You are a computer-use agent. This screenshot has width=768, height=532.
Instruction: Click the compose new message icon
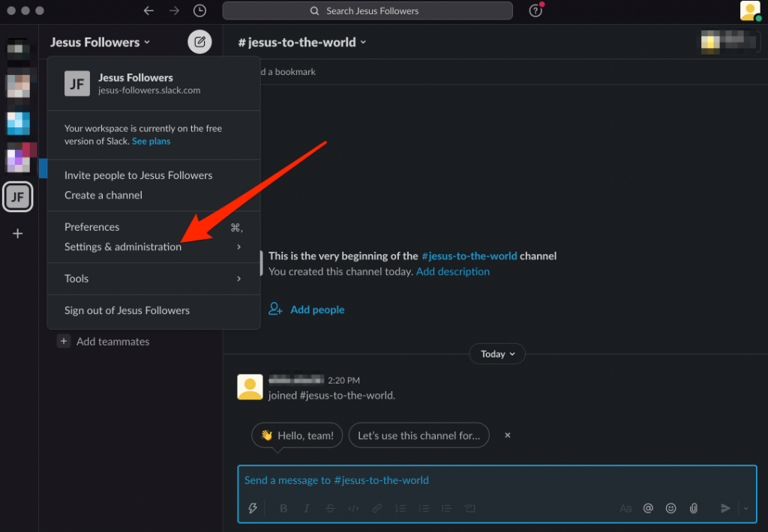pos(199,42)
